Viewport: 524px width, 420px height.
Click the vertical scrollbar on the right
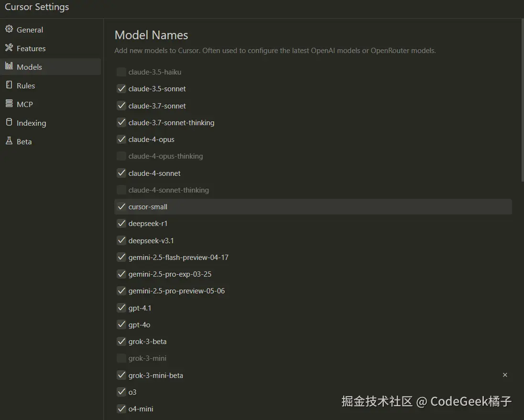point(523,100)
